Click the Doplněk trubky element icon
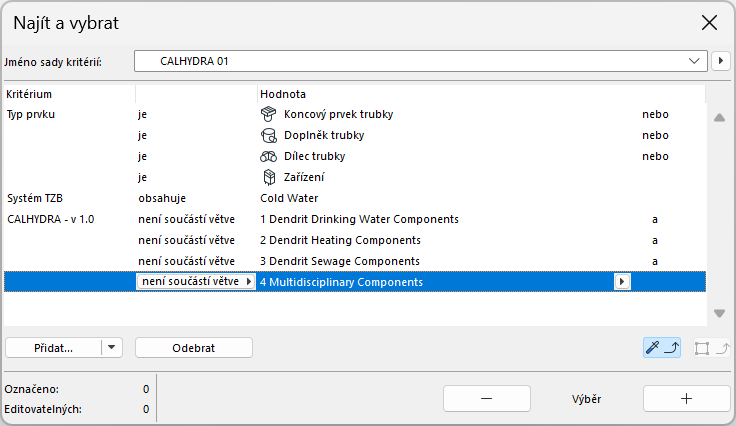The height and width of the screenshot is (426, 736). pos(267,135)
